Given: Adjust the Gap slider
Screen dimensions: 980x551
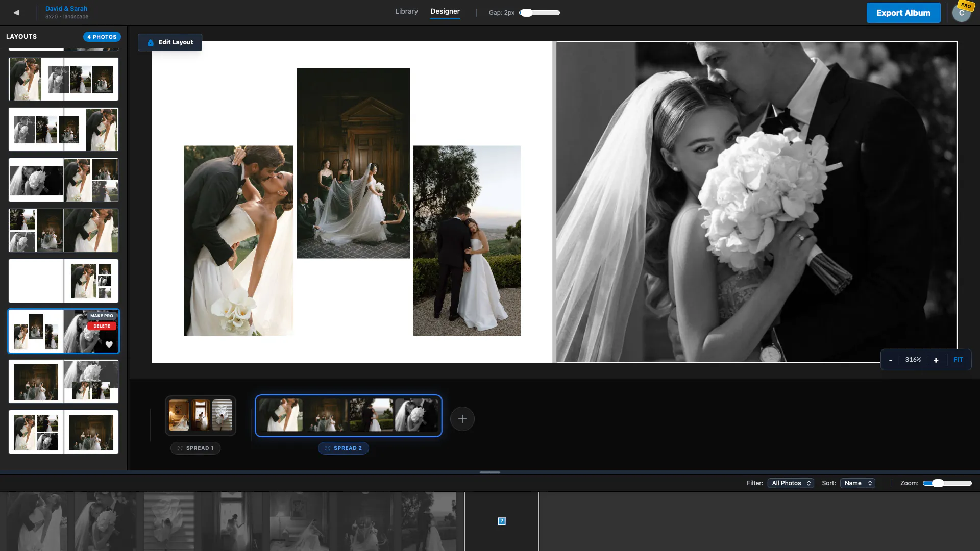Looking at the screenshot, I should pos(540,13).
